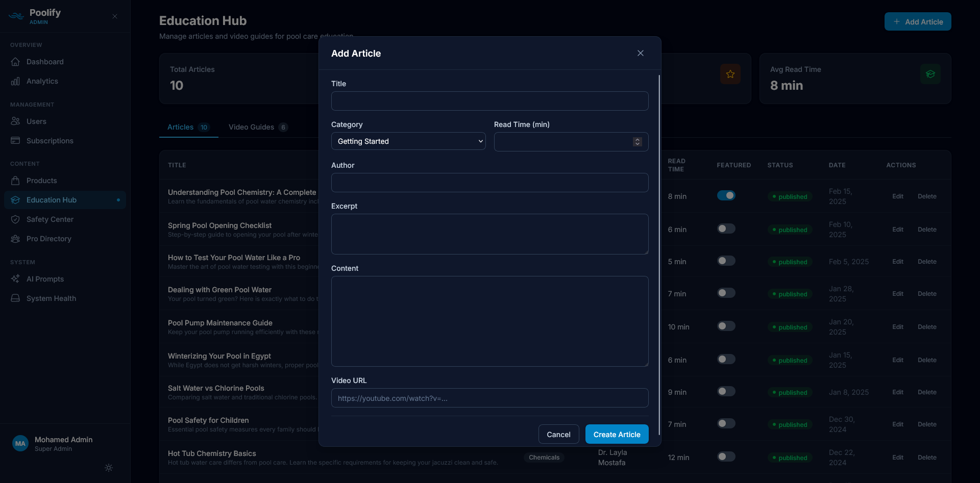This screenshot has width=980, height=483.
Task: Click Cancel in the dialog
Action: tap(559, 435)
